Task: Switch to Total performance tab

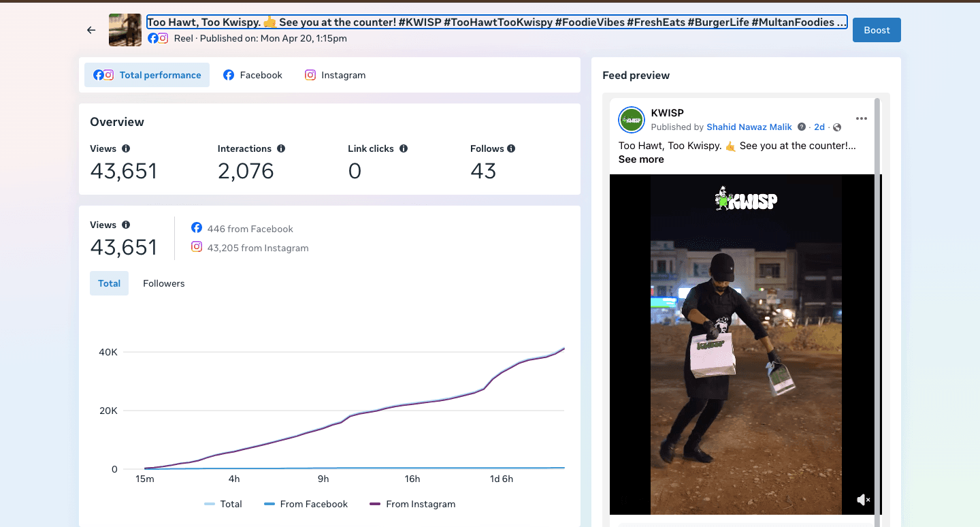Action: (x=147, y=75)
